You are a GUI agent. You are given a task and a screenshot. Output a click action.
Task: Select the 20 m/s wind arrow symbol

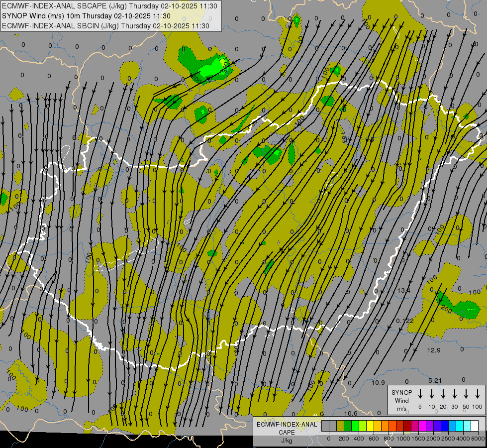443,394
